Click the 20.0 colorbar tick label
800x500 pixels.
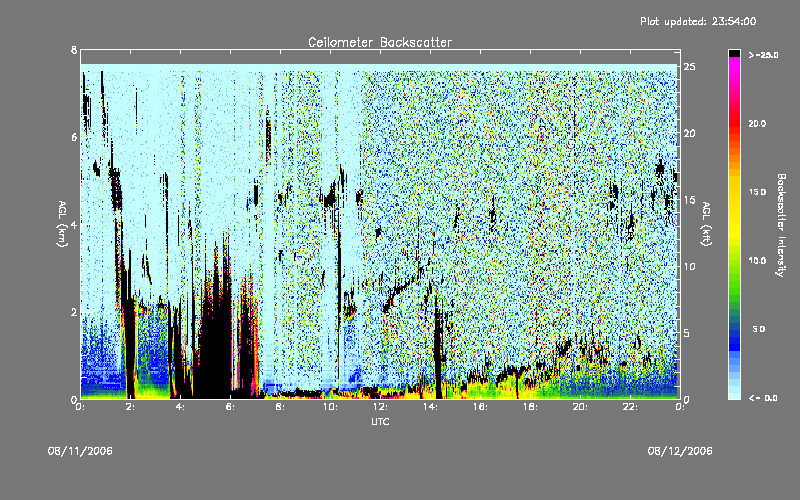point(757,123)
